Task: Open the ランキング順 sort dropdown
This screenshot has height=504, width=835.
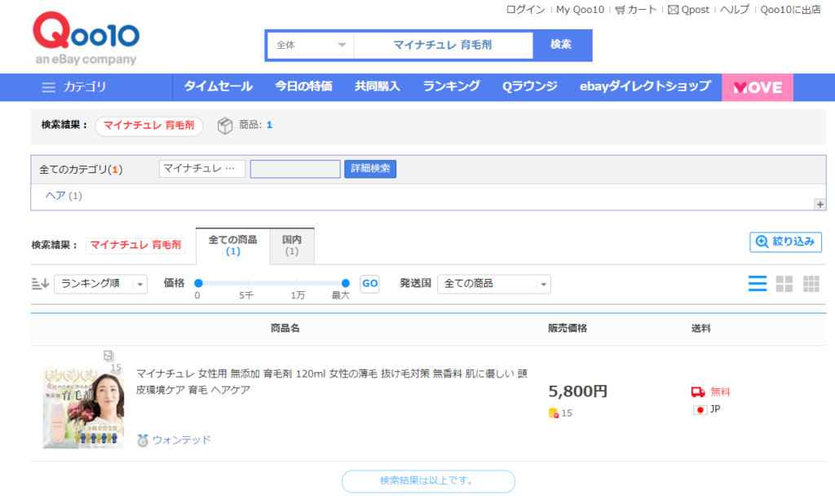Action: coord(100,284)
